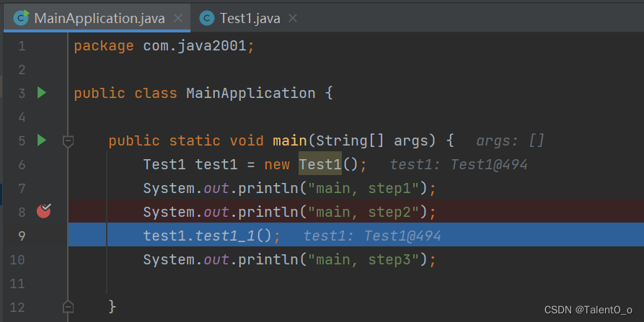This screenshot has height=322, width=644.
Task: Open the Test1.java tab
Action: (250, 18)
